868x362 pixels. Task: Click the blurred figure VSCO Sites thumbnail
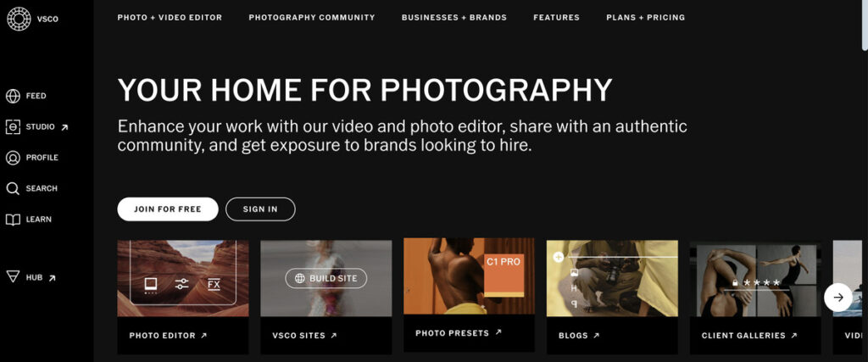[326, 278]
